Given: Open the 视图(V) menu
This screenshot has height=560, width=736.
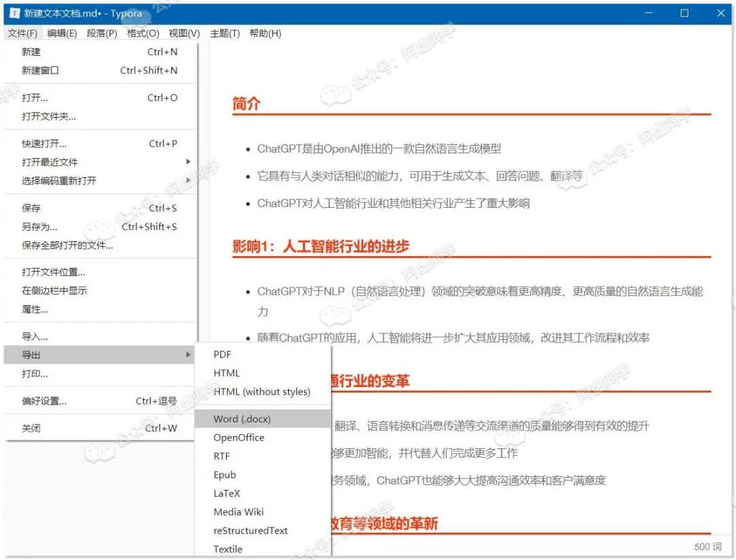Looking at the screenshot, I should pyautogui.click(x=185, y=33).
